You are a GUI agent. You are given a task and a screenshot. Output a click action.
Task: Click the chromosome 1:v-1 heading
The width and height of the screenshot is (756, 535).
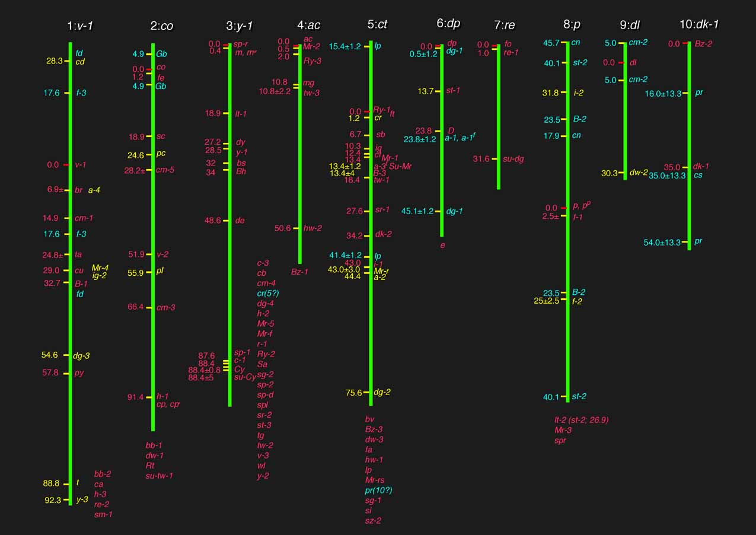80,26
